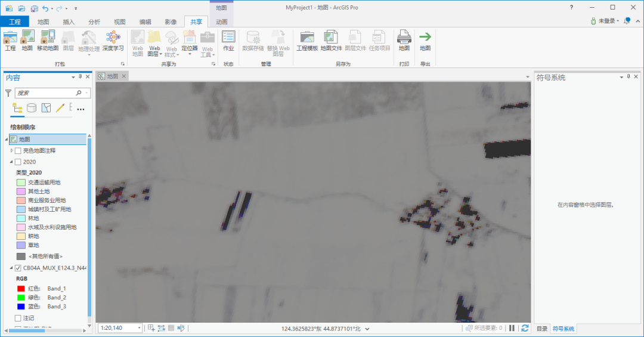Pause map drawing in status bar

pyautogui.click(x=512, y=328)
